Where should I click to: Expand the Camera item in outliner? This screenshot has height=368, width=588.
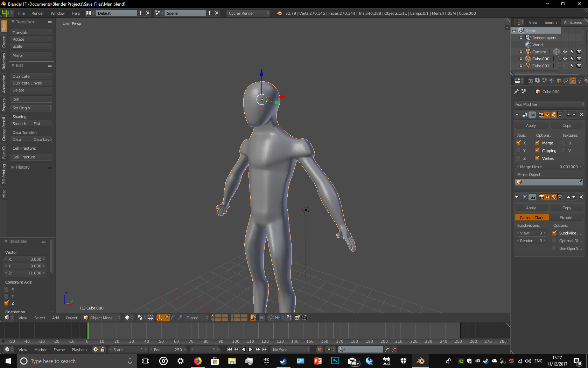pyautogui.click(x=521, y=52)
